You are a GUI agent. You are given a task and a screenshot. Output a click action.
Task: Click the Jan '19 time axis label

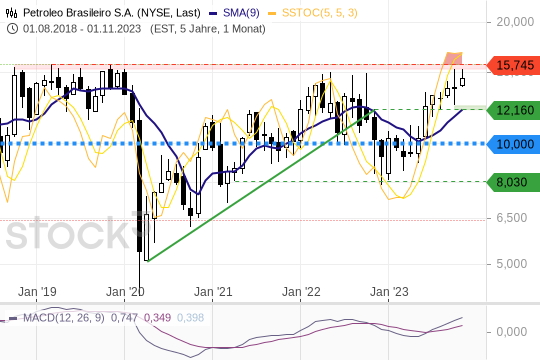click(x=37, y=292)
